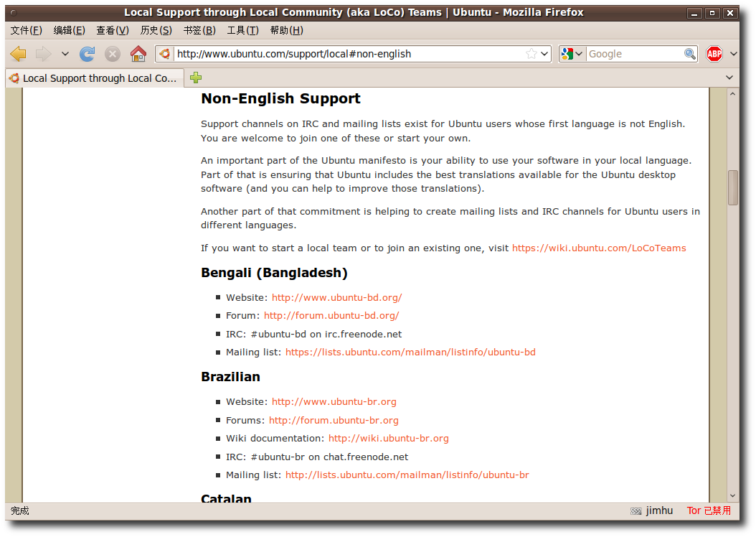Click the Brazilian heading

(x=230, y=377)
